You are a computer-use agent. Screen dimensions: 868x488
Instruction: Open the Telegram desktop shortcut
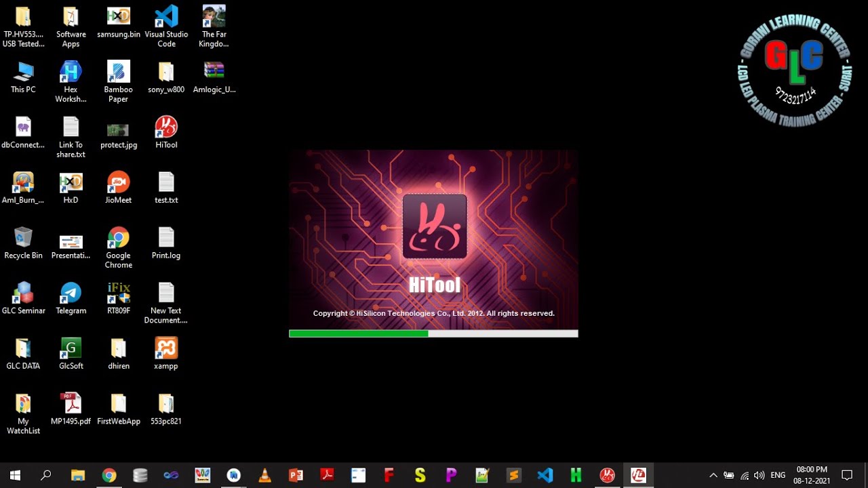[x=71, y=298]
